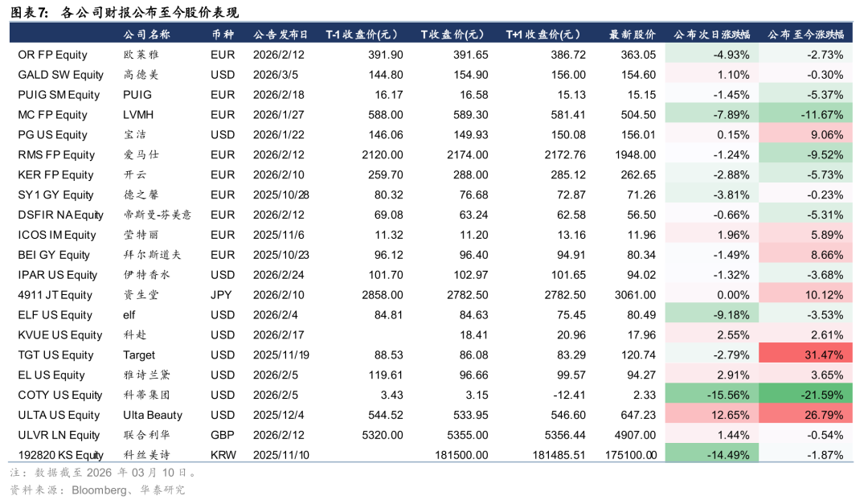
Task: Click the '9.06%' cell for PG US
Action: 805,134
